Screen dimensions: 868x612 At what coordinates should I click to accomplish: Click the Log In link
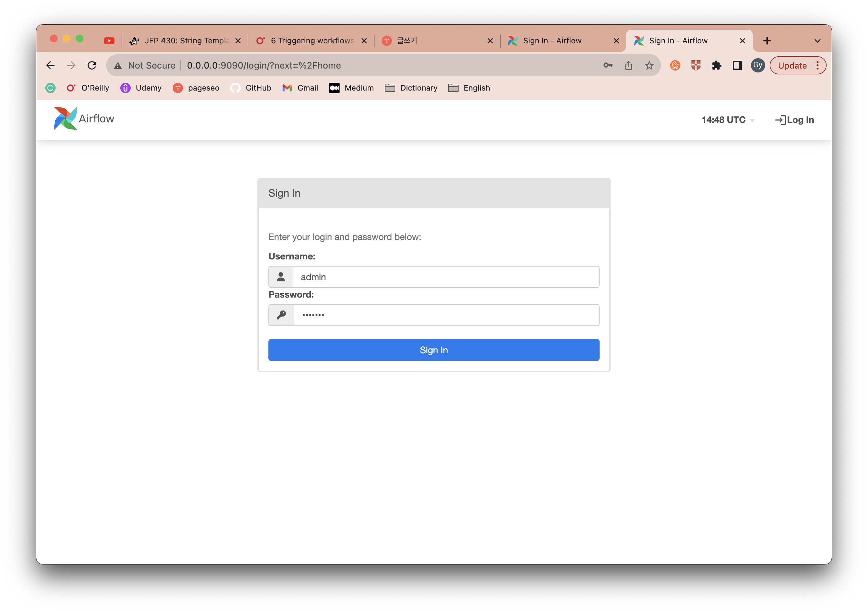[x=794, y=120]
